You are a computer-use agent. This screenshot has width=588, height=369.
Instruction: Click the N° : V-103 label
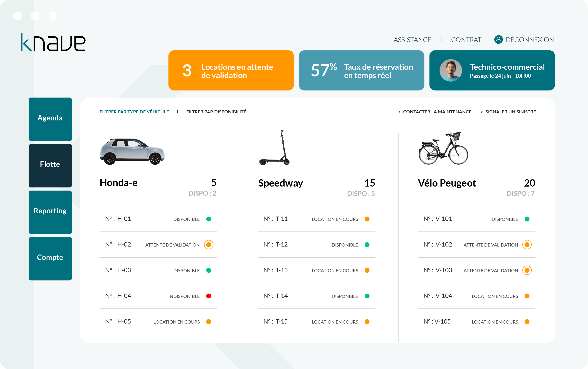(438, 270)
